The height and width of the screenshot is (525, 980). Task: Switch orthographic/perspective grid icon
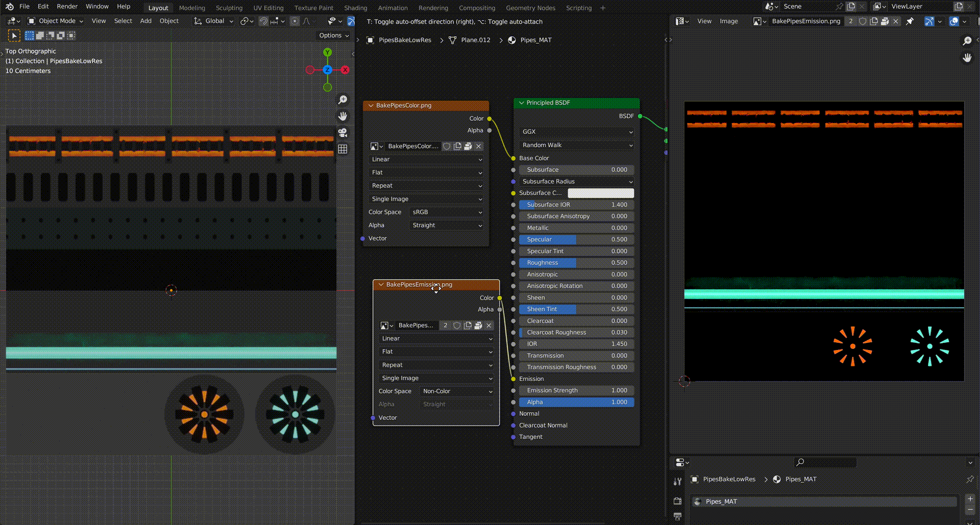(342, 149)
